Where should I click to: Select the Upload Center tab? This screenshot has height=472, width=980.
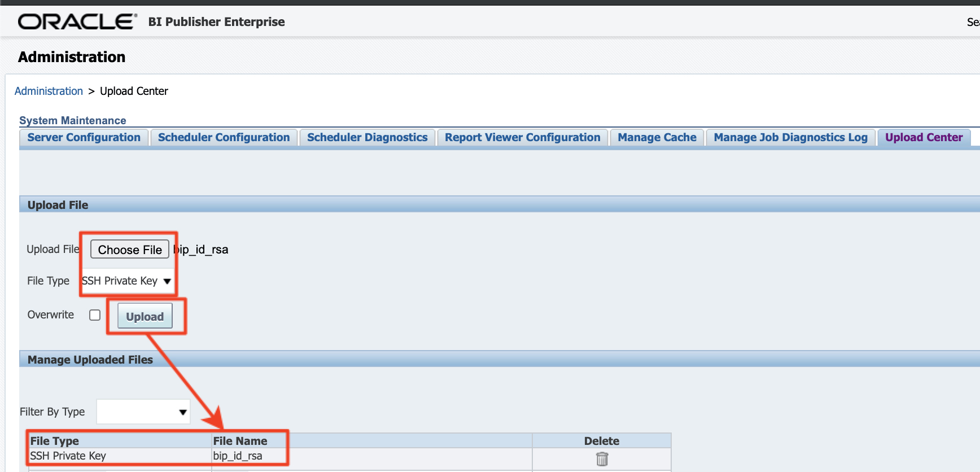924,137
